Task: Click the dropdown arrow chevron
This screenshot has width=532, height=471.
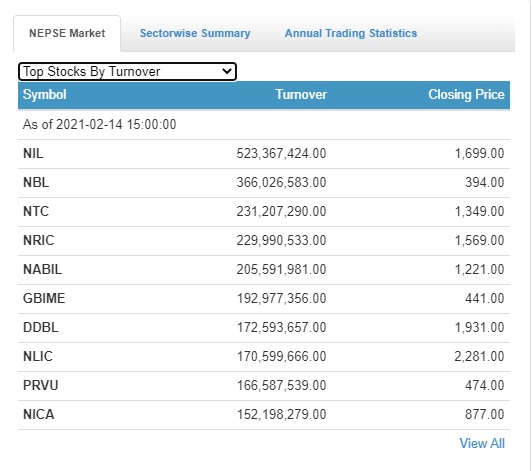Action: coord(227,72)
